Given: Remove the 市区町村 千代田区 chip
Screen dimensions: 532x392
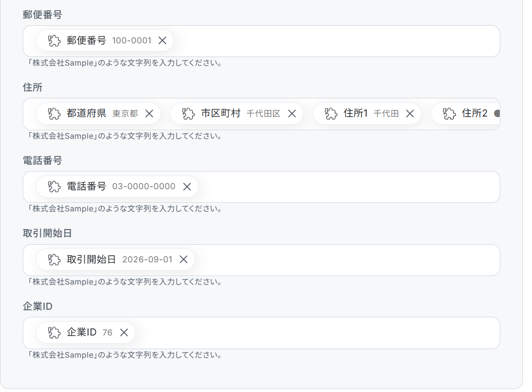Looking at the screenshot, I should [292, 114].
